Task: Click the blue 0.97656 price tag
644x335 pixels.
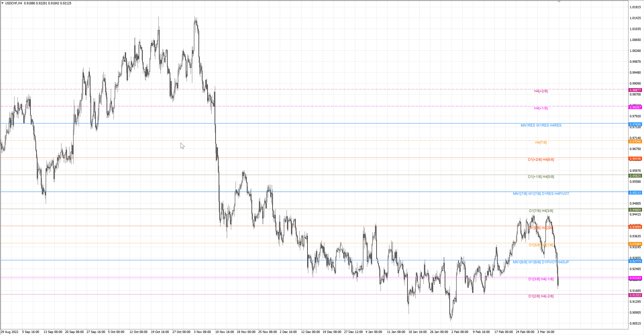Action: tap(635, 124)
